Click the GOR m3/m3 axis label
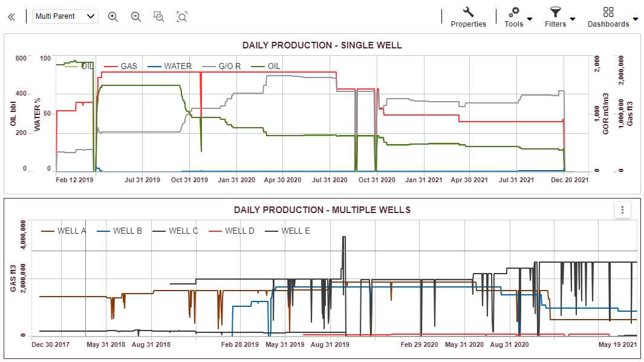The image size is (644, 362). 606,114
